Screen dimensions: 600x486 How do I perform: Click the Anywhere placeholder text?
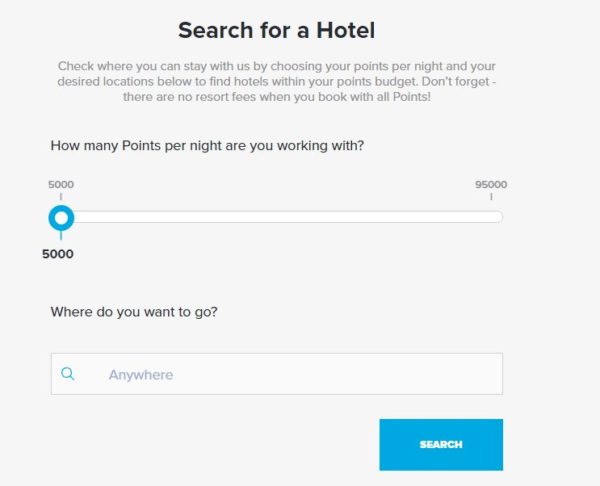point(141,375)
